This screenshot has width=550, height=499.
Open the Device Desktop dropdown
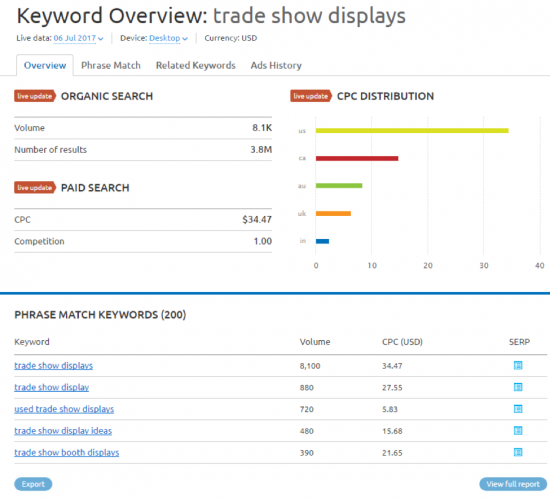point(168,38)
